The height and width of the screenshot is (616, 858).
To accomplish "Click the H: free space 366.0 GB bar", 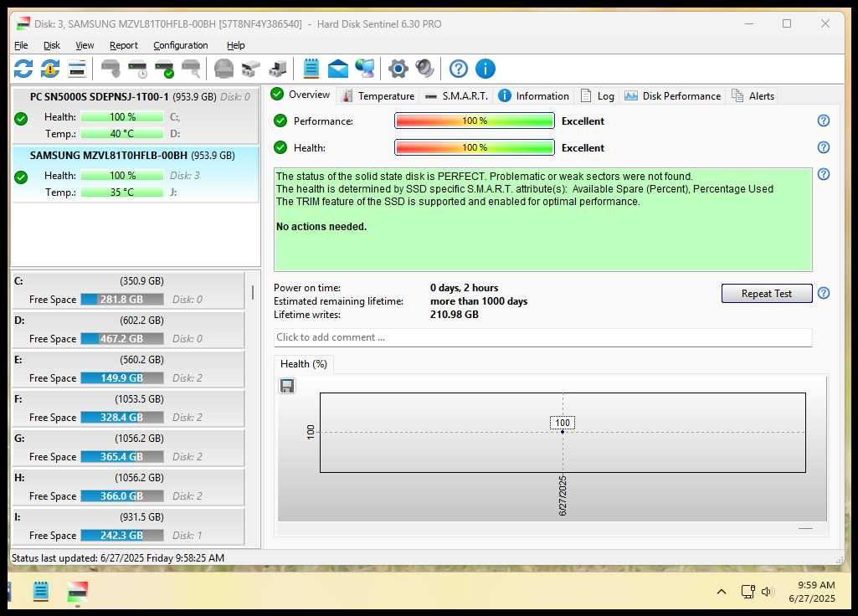I will pos(122,496).
